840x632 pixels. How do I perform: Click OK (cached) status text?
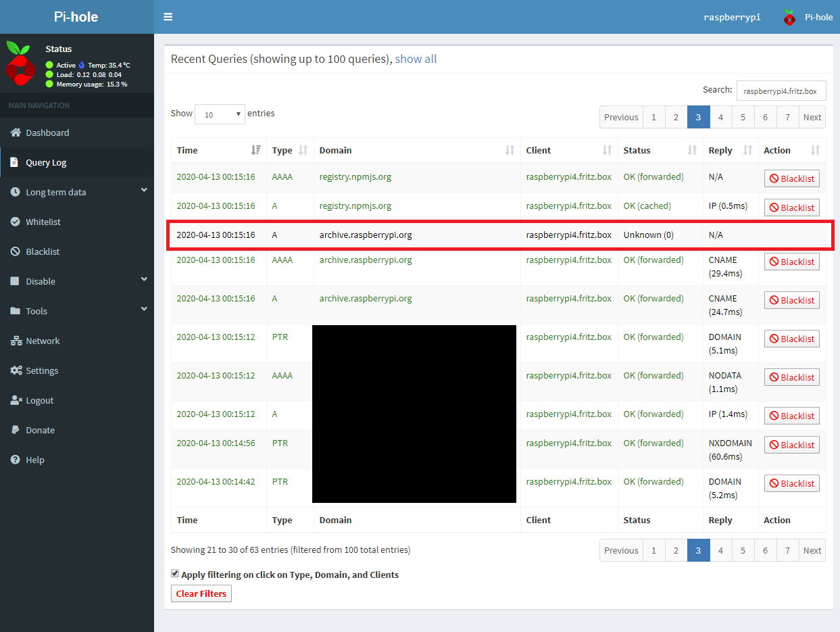pyautogui.click(x=647, y=206)
